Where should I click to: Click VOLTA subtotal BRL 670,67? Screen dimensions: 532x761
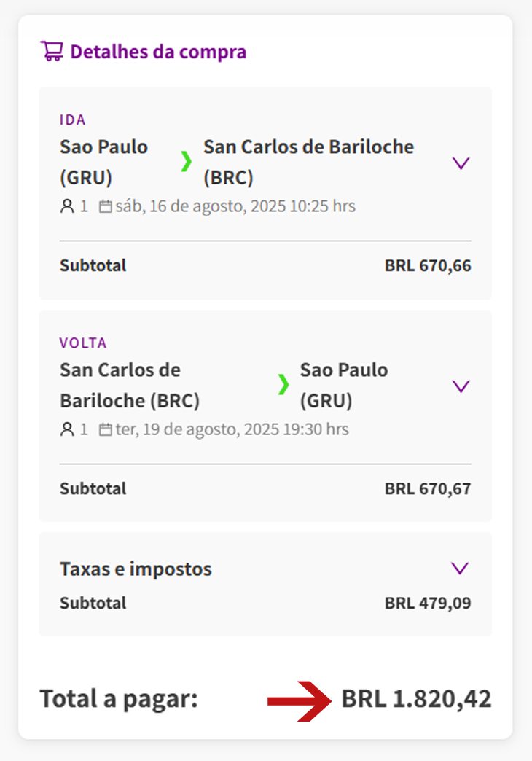pyautogui.click(x=428, y=488)
